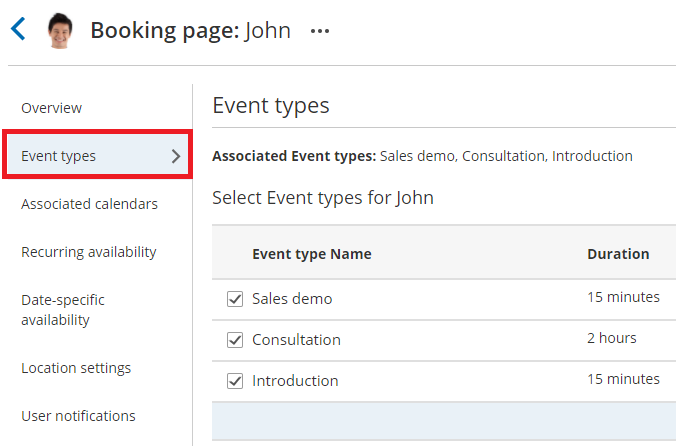Open Location settings

coord(76,368)
